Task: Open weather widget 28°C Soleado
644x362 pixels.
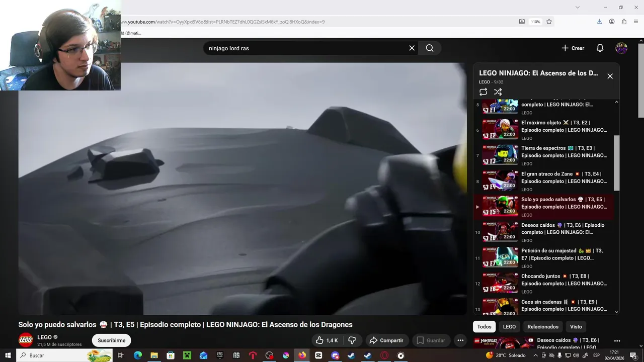Action: pyautogui.click(x=506, y=355)
